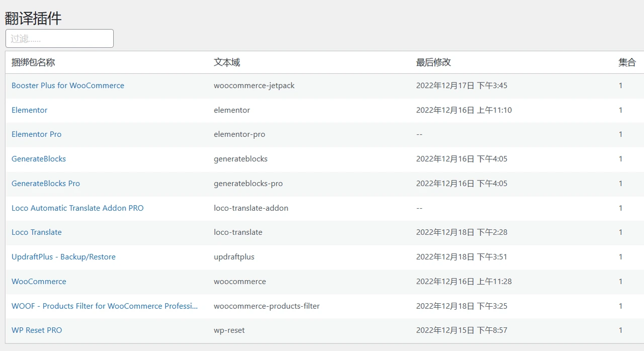Open the Loco Translate plugin link
The height and width of the screenshot is (351, 644).
coord(37,232)
